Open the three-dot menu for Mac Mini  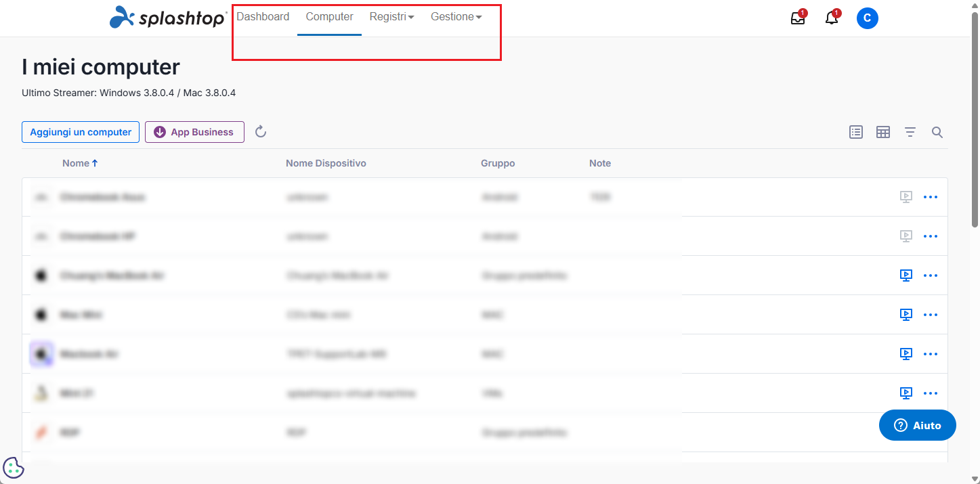(x=931, y=315)
